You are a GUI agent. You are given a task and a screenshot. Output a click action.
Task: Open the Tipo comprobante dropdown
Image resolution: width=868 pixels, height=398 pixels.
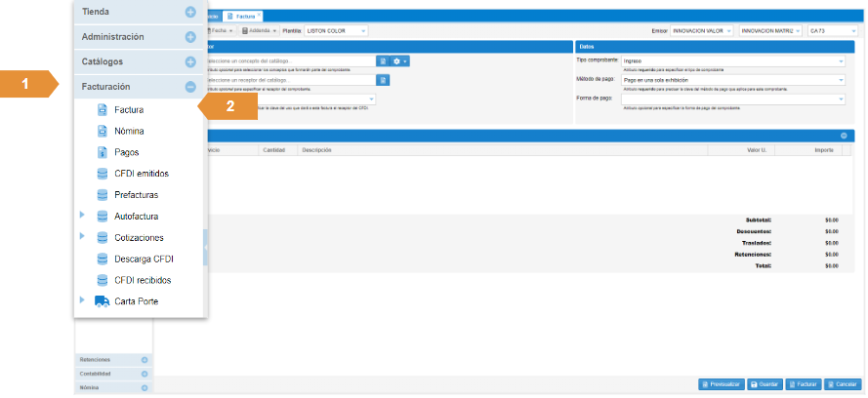(732, 60)
